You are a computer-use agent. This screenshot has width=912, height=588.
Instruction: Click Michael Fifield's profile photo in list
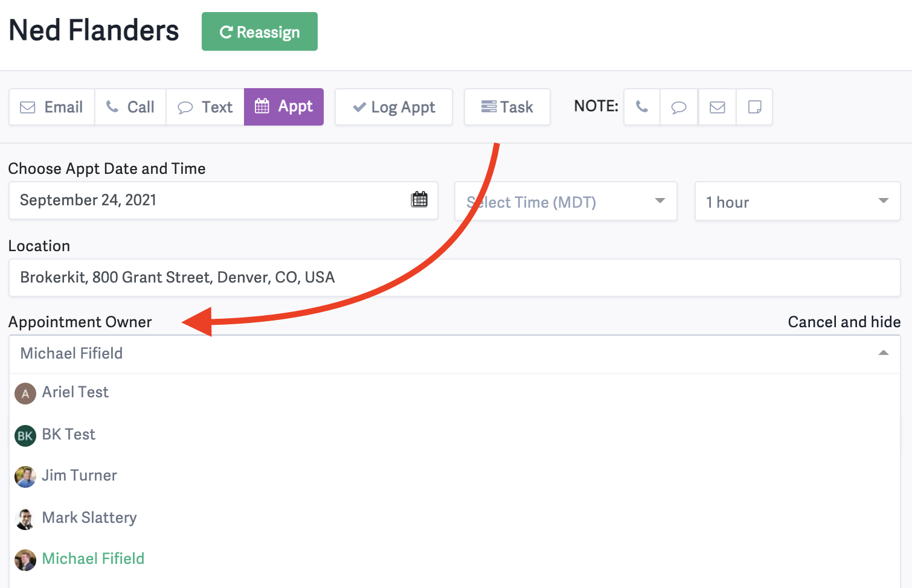(x=25, y=560)
